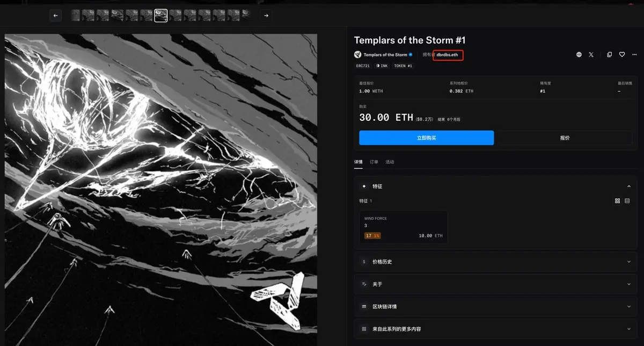Switch traits to list view
This screenshot has width=644, height=346.
[627, 201]
